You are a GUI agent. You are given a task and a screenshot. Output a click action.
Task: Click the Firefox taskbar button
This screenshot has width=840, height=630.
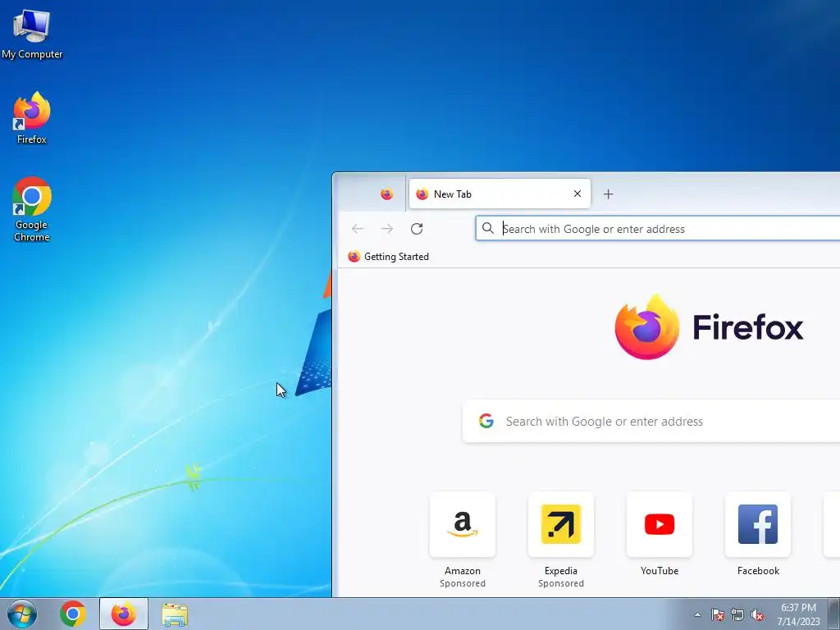click(124, 614)
